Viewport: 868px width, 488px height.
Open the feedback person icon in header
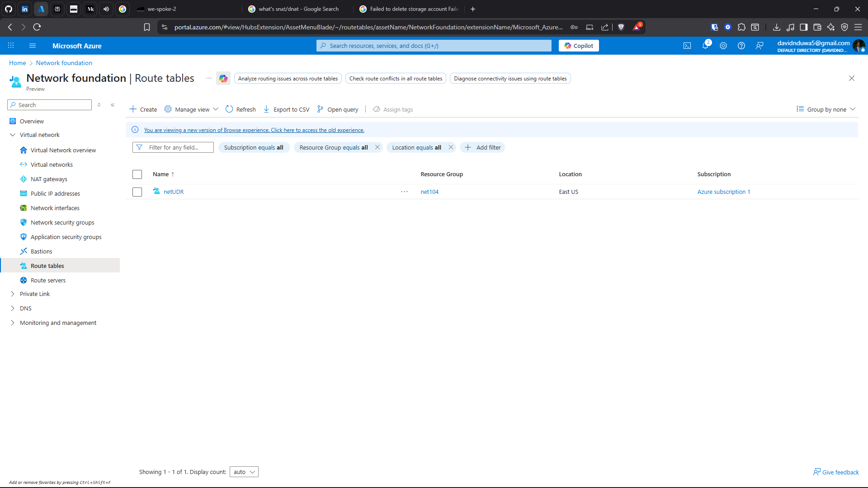(x=759, y=46)
